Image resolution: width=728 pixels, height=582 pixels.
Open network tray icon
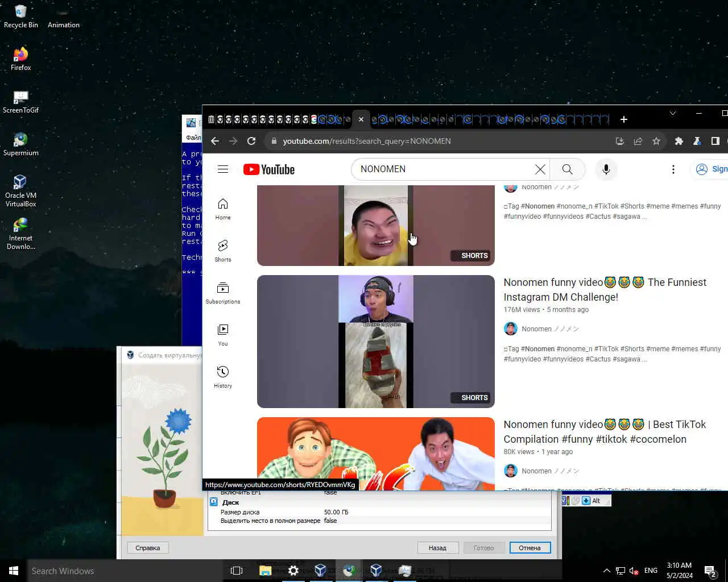tap(621, 571)
